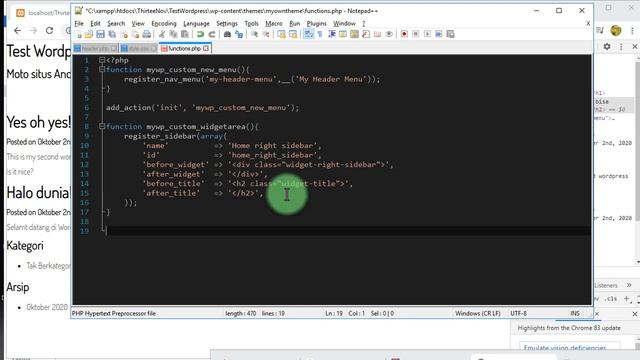The height and width of the screenshot is (360, 640).
Task: Click the Close All toolbar icon
Action: coord(135,34)
